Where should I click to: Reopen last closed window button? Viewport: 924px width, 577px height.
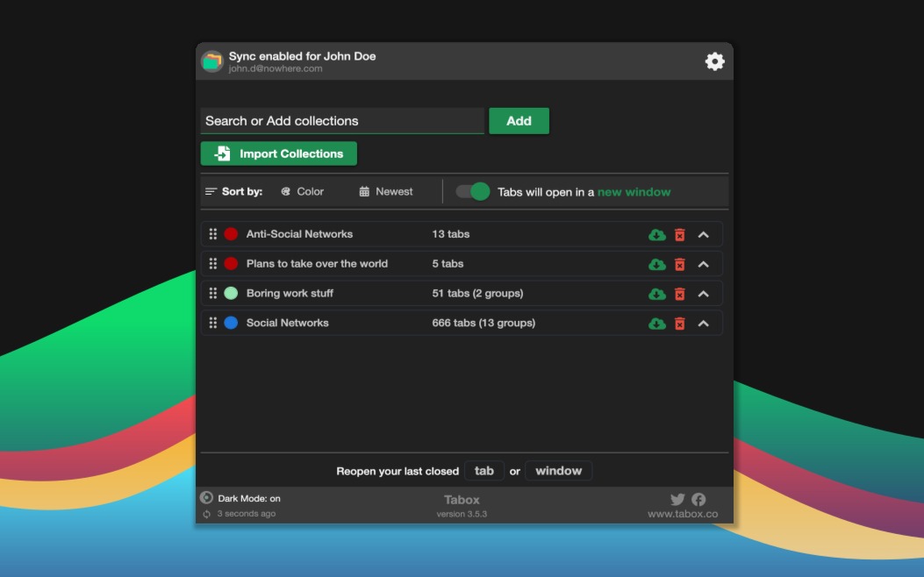pos(558,470)
